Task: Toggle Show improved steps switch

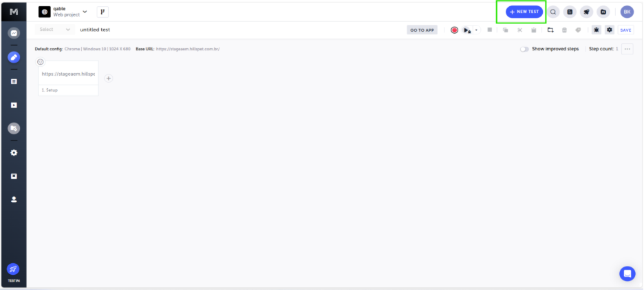Action: click(x=524, y=49)
